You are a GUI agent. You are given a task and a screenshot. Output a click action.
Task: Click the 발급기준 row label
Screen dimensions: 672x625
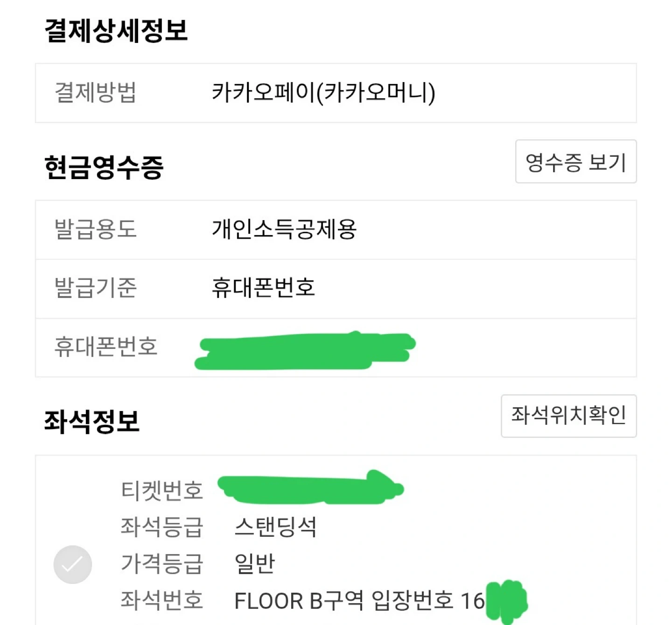[x=95, y=287]
